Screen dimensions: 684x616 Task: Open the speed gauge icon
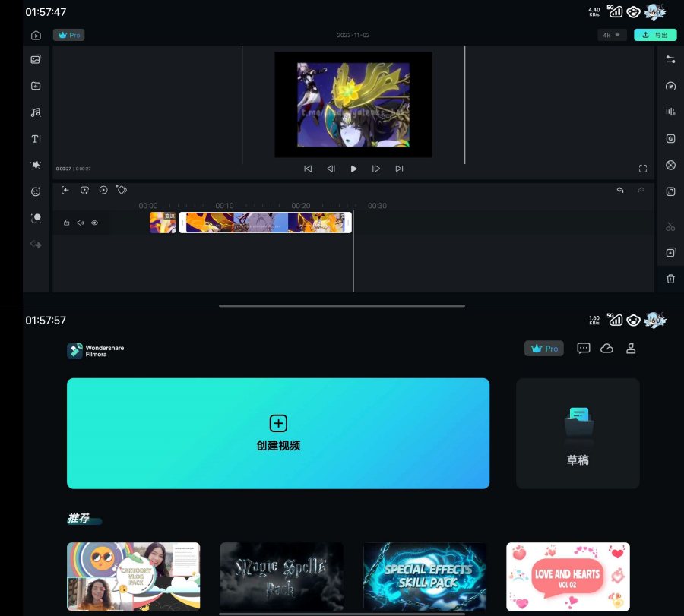click(x=670, y=86)
